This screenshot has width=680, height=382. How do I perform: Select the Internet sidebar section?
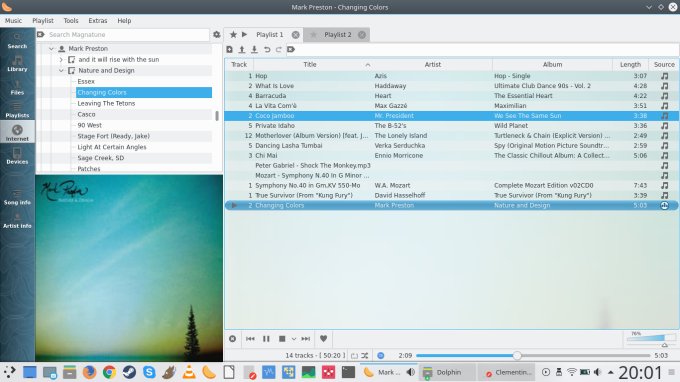tap(17, 133)
